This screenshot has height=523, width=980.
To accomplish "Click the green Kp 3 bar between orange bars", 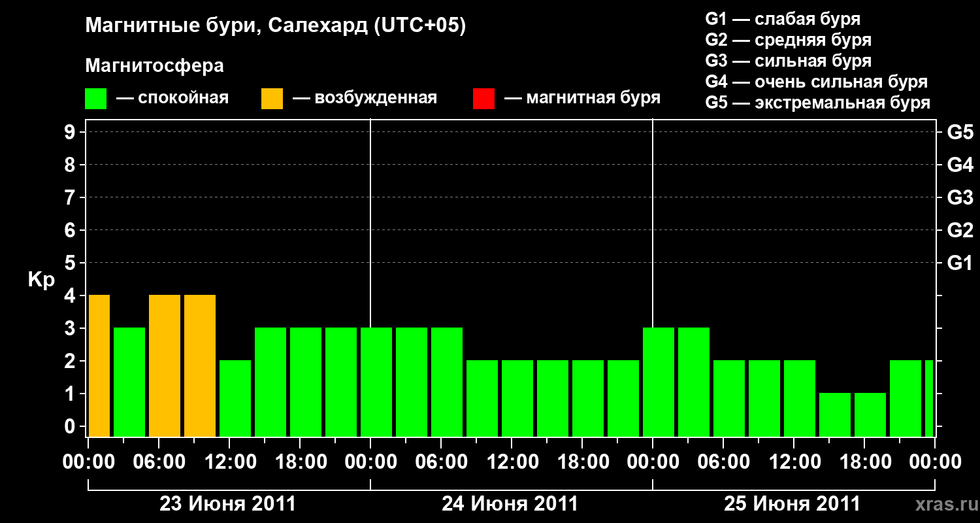I will (129, 382).
